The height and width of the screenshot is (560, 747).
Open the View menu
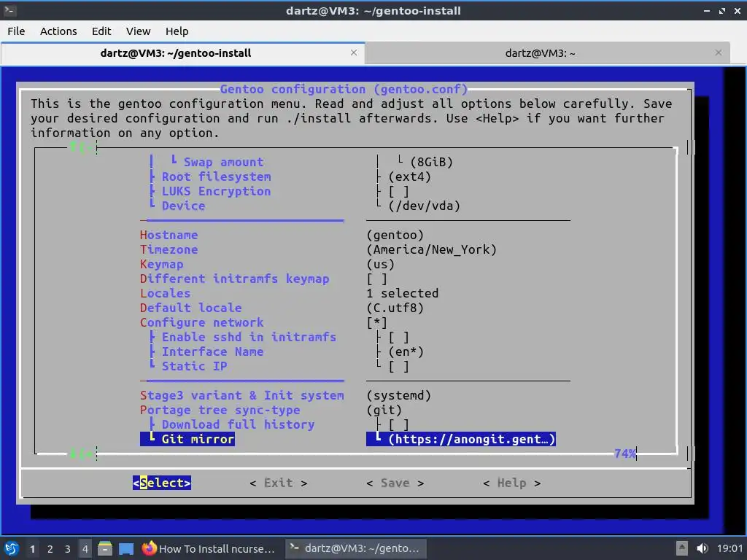click(x=138, y=31)
